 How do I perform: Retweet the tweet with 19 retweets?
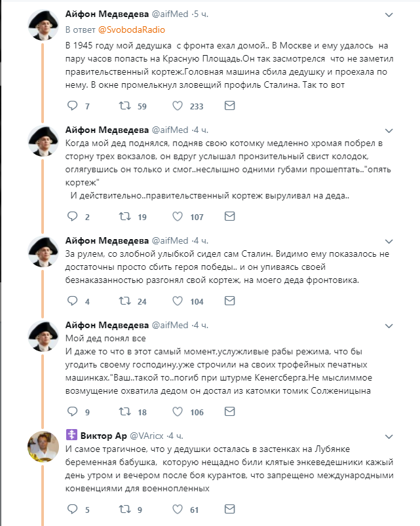(125, 216)
